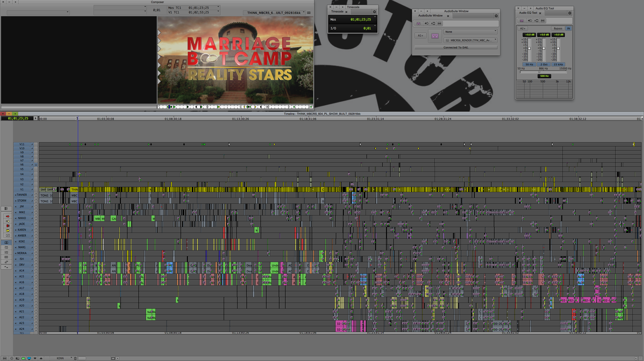The height and width of the screenshot is (361, 644).
Task: Click the timeline zoom scale bar slider
Action: pyautogui.click(x=82, y=358)
